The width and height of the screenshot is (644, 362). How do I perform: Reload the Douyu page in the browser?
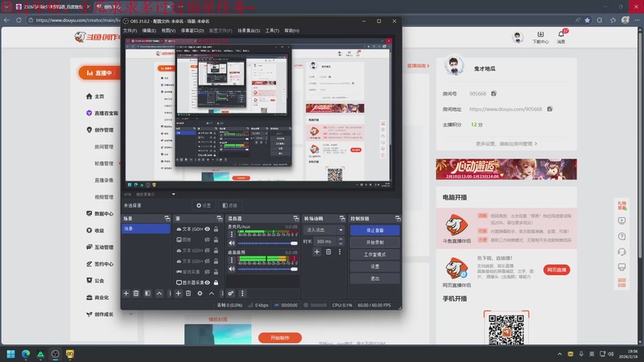19,19
